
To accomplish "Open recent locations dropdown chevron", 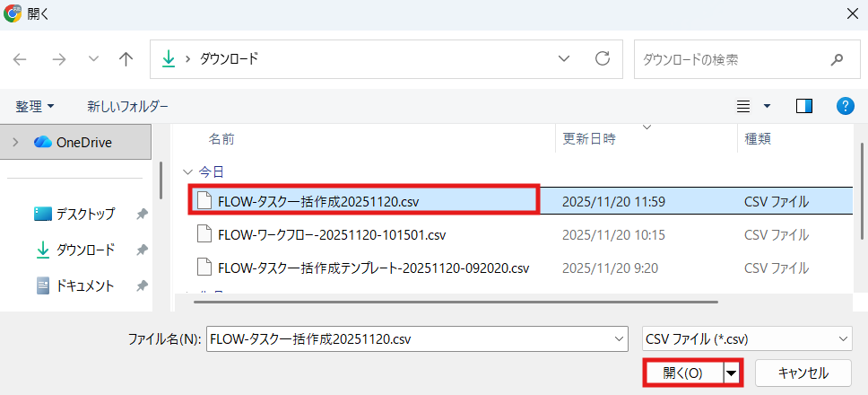I will [93, 59].
